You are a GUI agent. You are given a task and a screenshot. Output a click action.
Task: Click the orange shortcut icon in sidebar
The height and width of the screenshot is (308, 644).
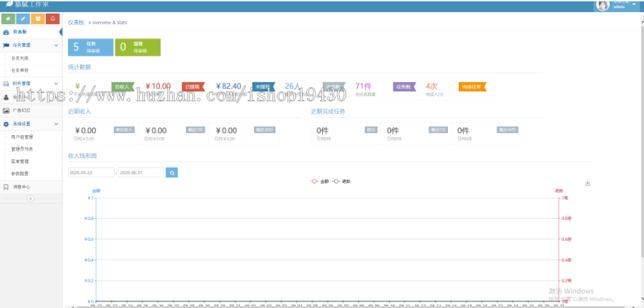click(38, 19)
